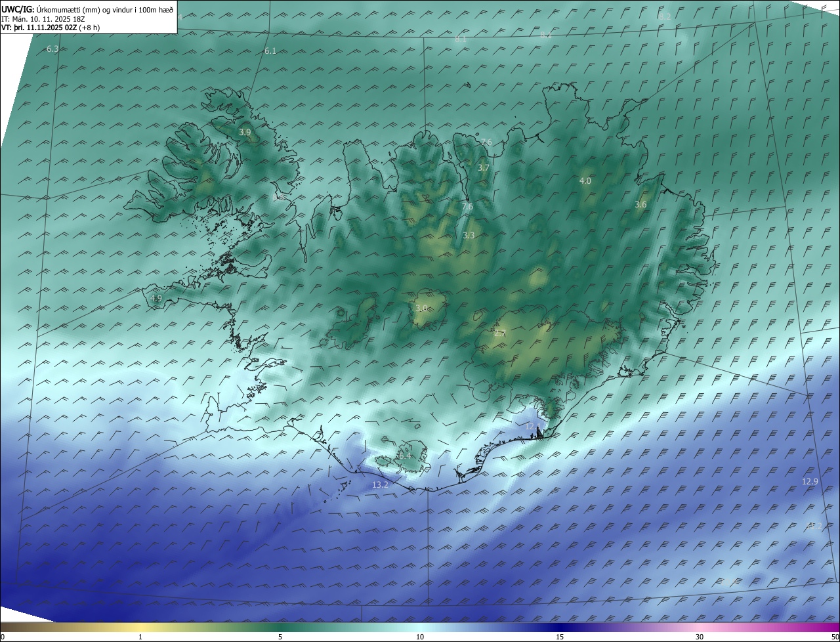The height and width of the screenshot is (642, 840).
Task: Click the 'VT: þri. 11.11.2025 02Z (+8 h)' line
Action: (51, 28)
